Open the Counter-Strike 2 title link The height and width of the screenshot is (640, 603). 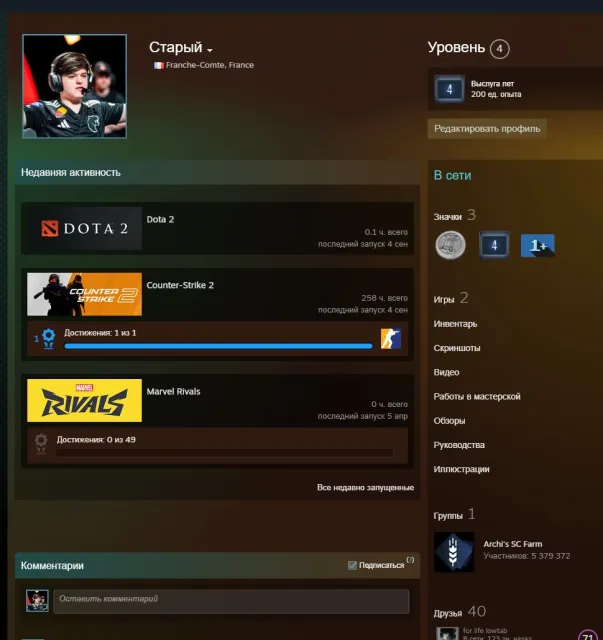click(180, 285)
